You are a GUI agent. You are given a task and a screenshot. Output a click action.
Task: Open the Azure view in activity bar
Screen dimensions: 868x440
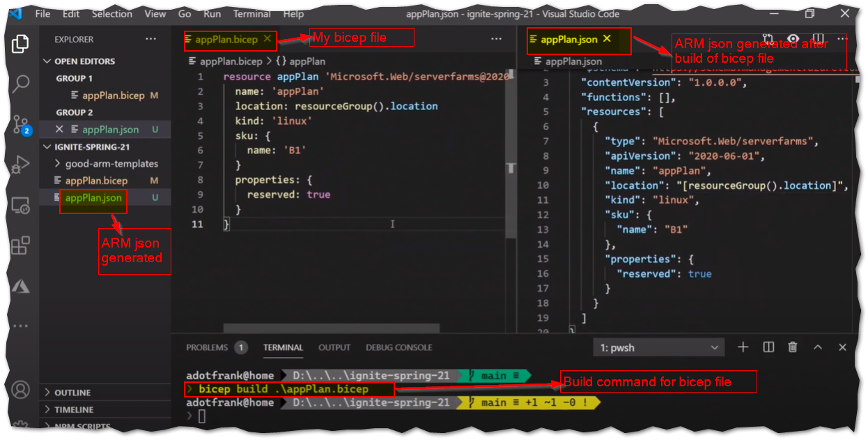21,286
